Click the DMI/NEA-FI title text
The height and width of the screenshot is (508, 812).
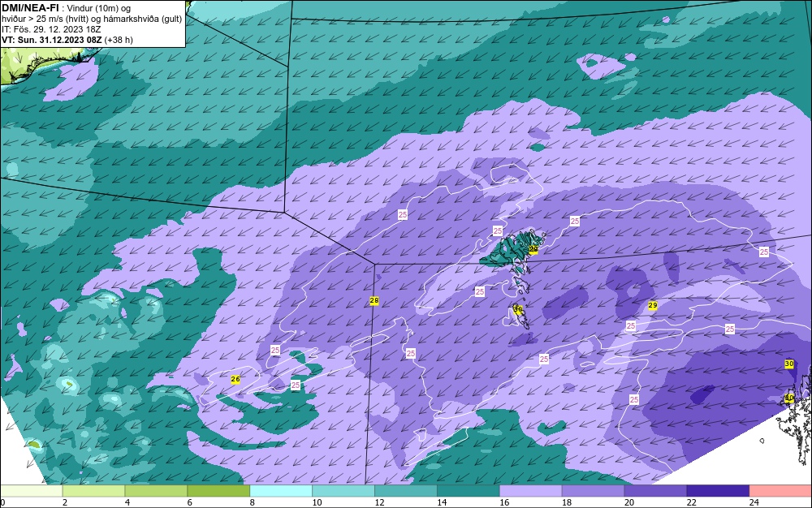click(30, 8)
